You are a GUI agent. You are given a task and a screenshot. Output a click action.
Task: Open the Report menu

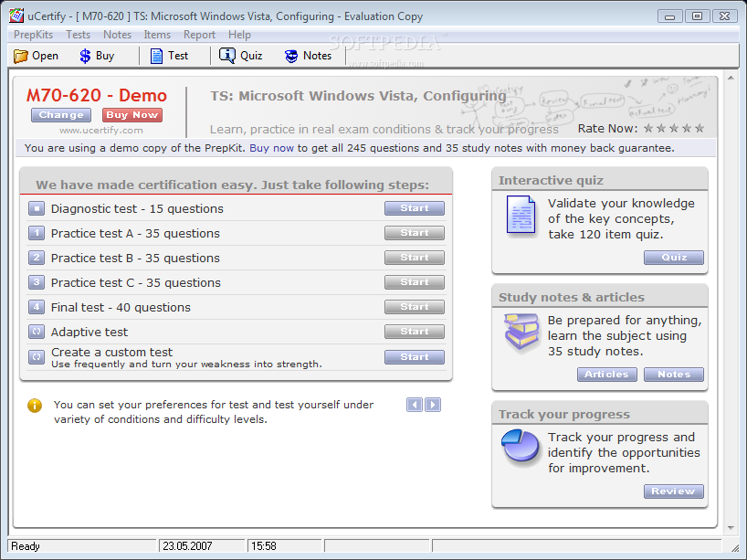(199, 35)
